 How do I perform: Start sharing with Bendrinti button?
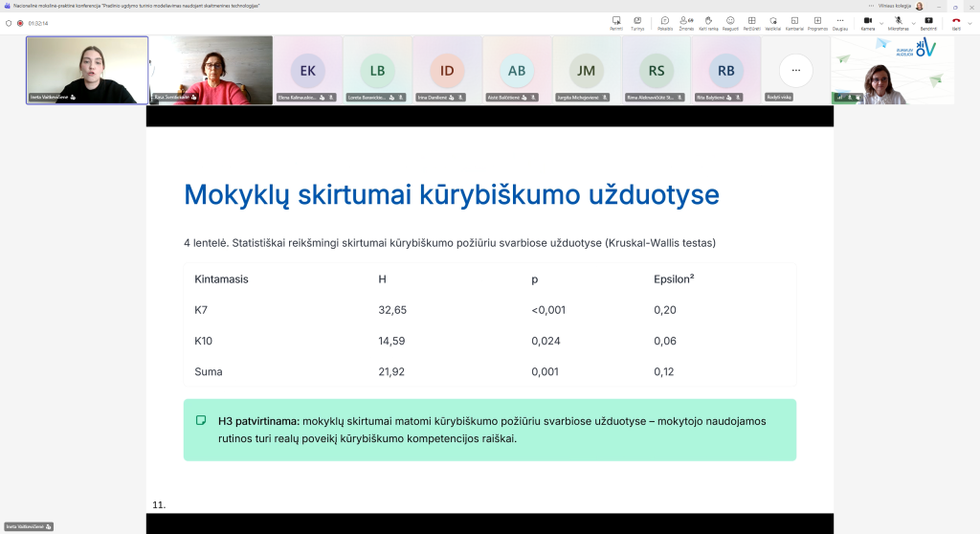point(928,22)
